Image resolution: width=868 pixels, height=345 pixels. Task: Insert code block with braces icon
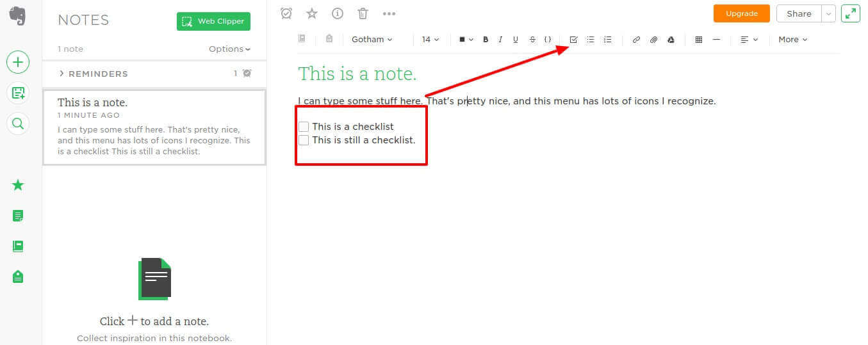(x=548, y=40)
